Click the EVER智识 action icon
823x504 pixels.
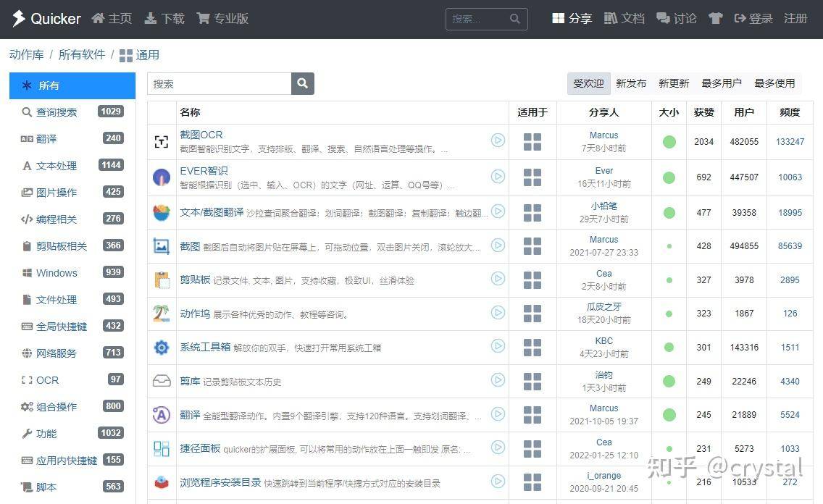click(x=162, y=177)
